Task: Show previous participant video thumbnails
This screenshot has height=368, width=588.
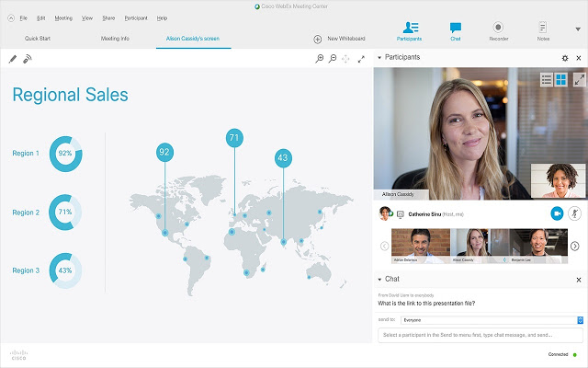Action: [384, 246]
